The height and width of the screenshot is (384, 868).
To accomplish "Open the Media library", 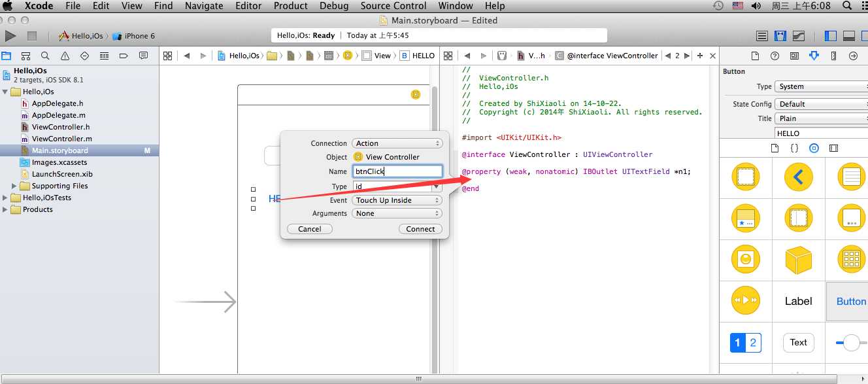I will (833, 148).
